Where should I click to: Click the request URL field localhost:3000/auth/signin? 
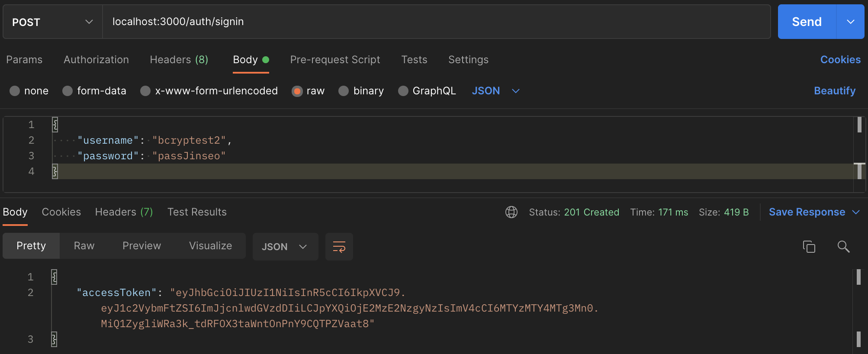[x=436, y=22]
